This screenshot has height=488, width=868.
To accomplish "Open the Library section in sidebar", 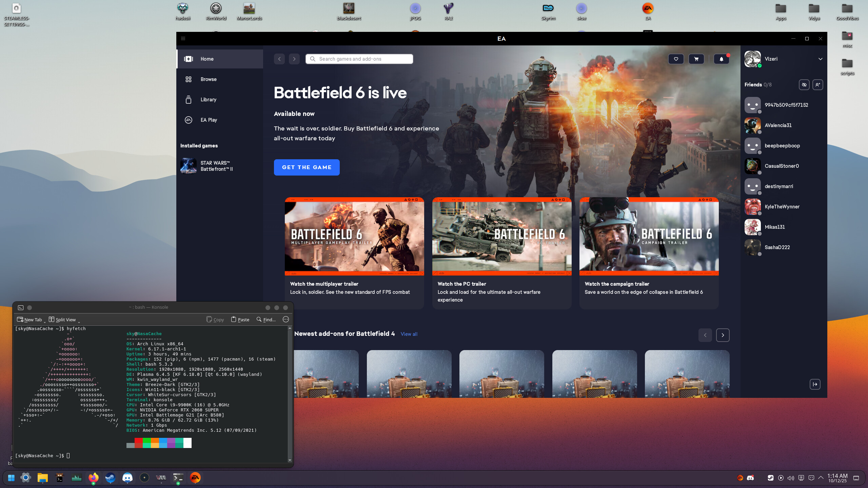I will click(208, 100).
